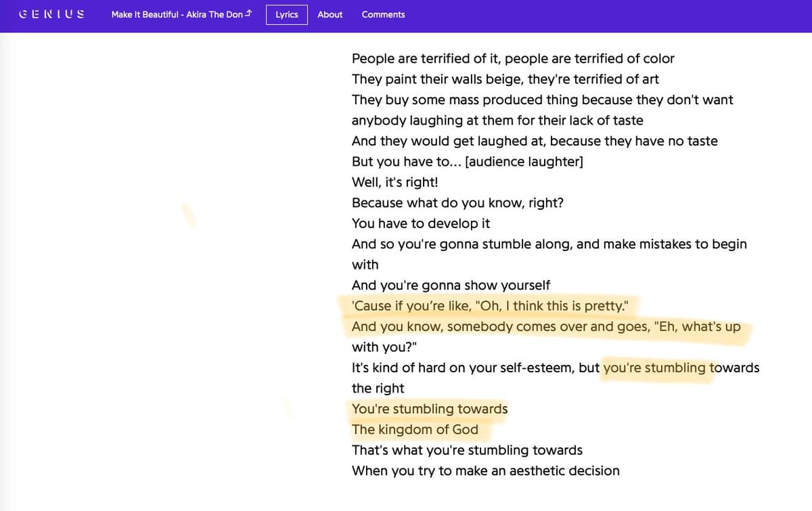812x511 pixels.
Task: Switch to the About tab
Action: click(x=330, y=14)
